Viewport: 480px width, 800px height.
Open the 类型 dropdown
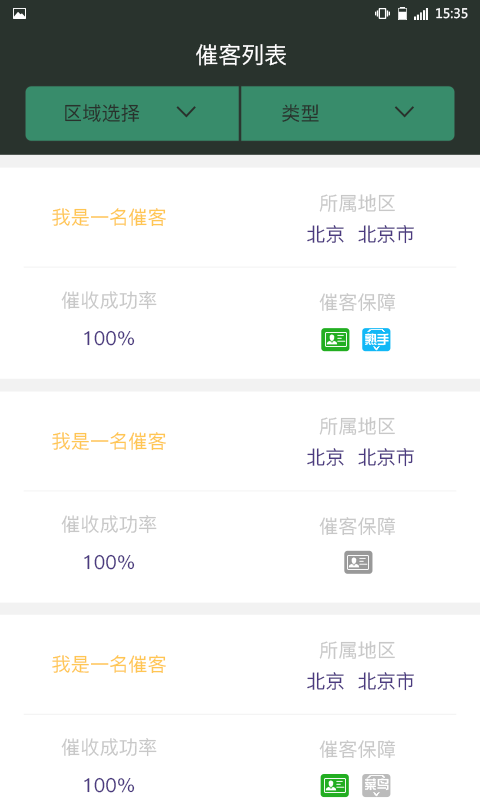(x=347, y=113)
